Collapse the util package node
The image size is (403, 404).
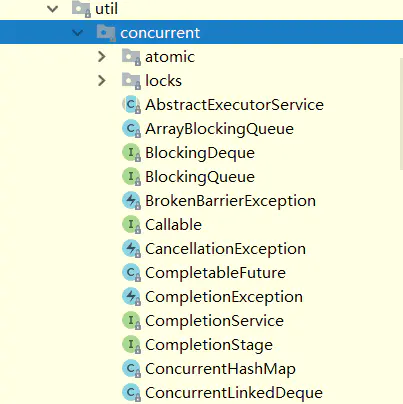53,9
